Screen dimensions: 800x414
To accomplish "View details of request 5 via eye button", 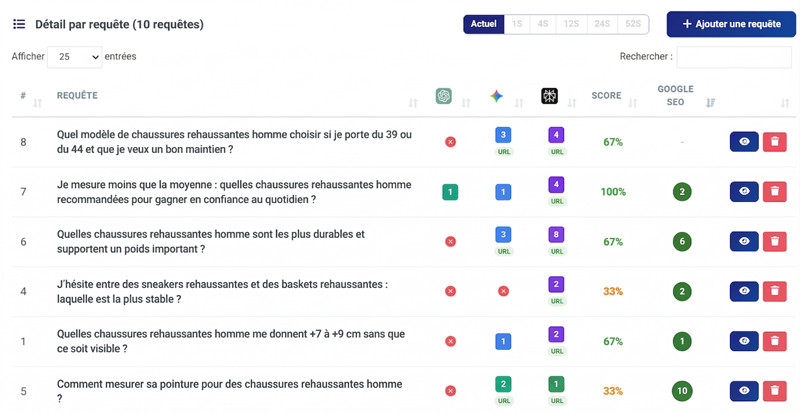I will coord(744,391).
